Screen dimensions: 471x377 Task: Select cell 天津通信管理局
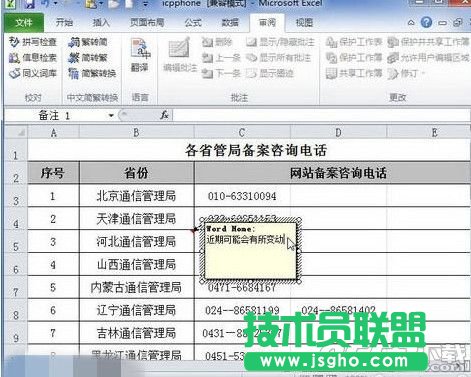click(x=137, y=219)
